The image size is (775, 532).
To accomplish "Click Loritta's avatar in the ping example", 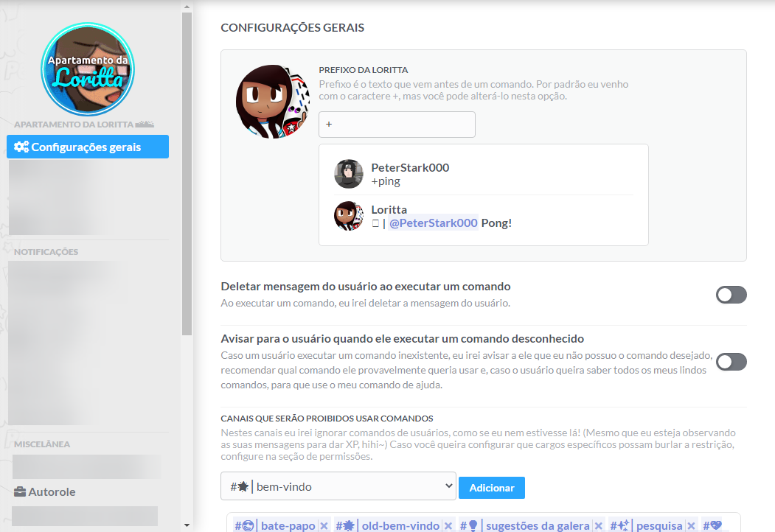I will pyautogui.click(x=348, y=216).
